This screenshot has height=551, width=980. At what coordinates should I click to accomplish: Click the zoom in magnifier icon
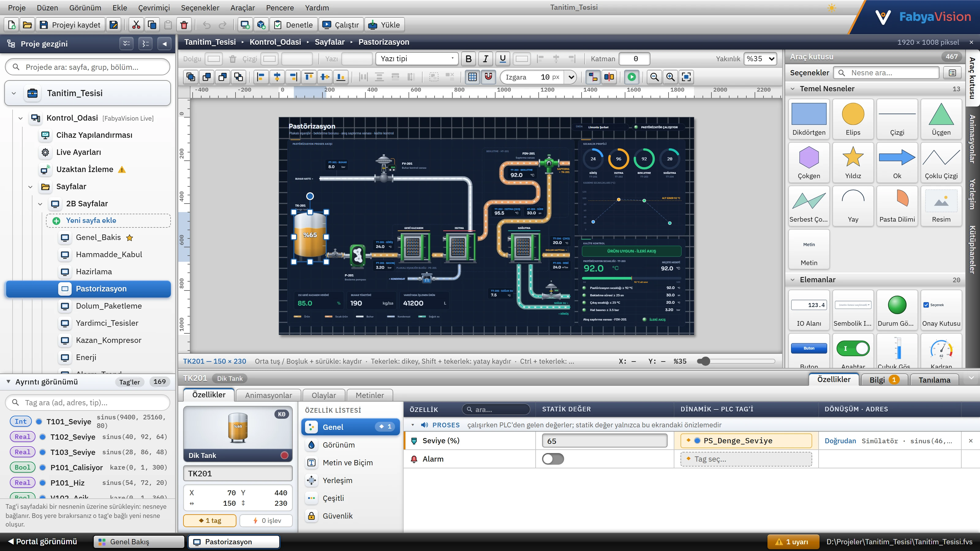point(670,77)
